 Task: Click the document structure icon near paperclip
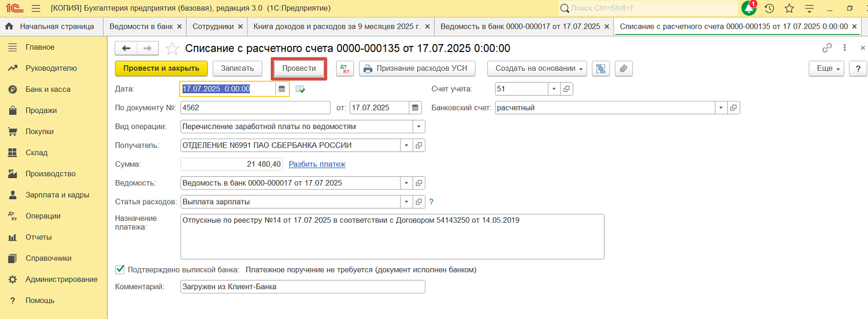point(600,68)
